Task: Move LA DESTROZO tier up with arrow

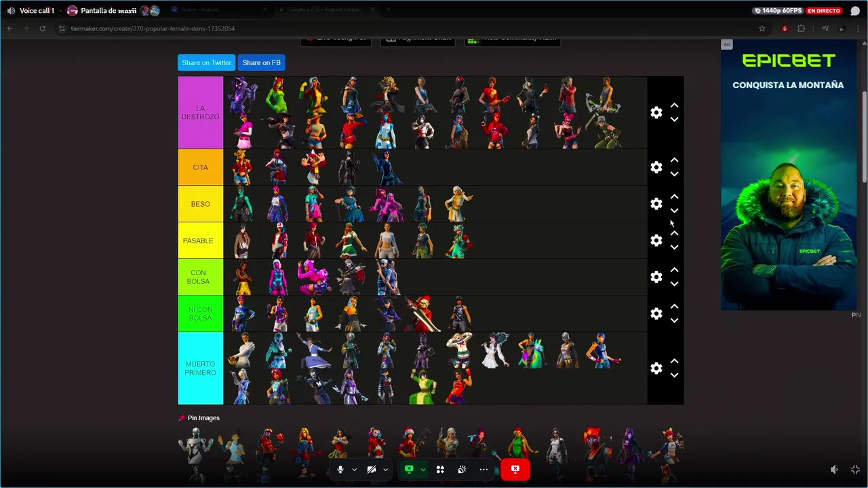Action: click(x=674, y=106)
